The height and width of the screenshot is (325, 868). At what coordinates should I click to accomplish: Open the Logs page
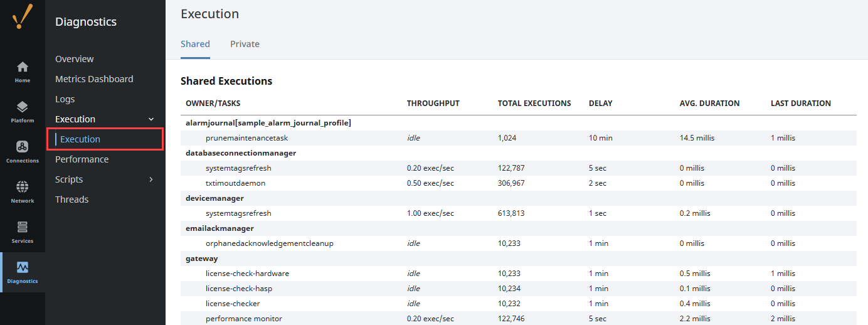(x=65, y=99)
